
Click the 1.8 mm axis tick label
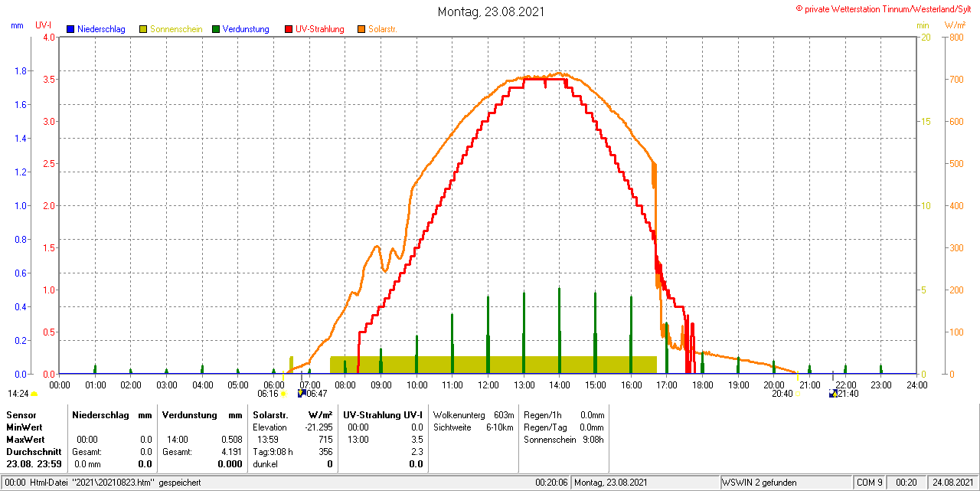pyautogui.click(x=21, y=71)
